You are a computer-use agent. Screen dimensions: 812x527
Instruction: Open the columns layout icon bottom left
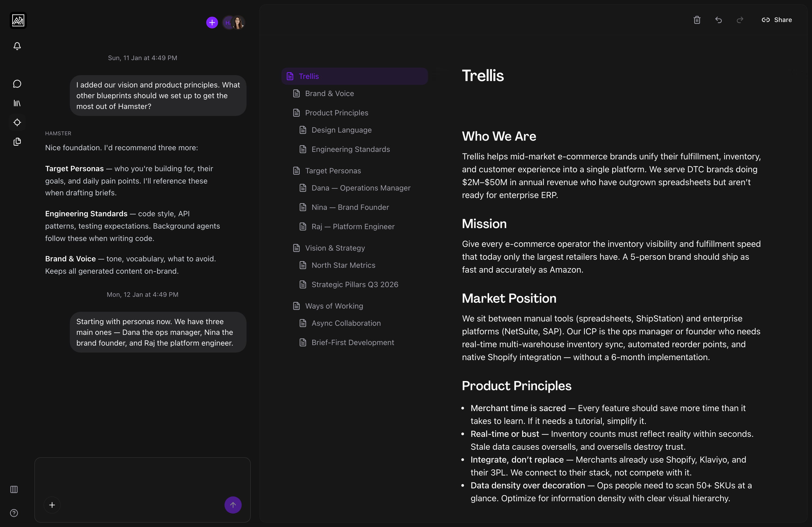14,489
